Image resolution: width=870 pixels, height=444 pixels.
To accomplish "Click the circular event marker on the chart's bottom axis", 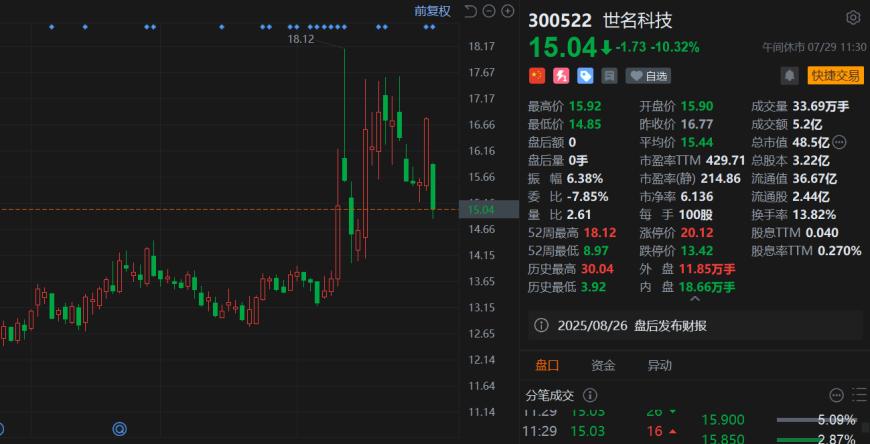I will pyautogui.click(x=119, y=428).
